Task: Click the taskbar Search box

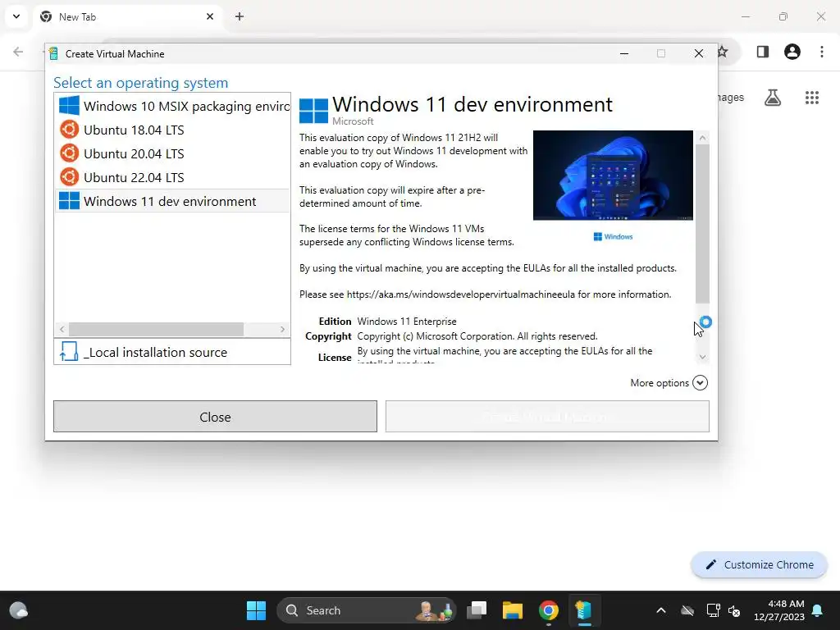Action: (x=367, y=610)
